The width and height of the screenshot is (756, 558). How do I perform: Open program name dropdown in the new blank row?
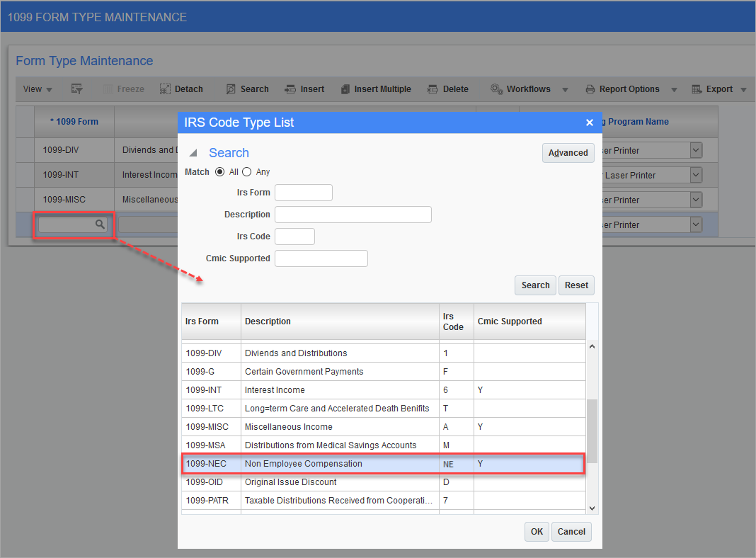point(696,224)
